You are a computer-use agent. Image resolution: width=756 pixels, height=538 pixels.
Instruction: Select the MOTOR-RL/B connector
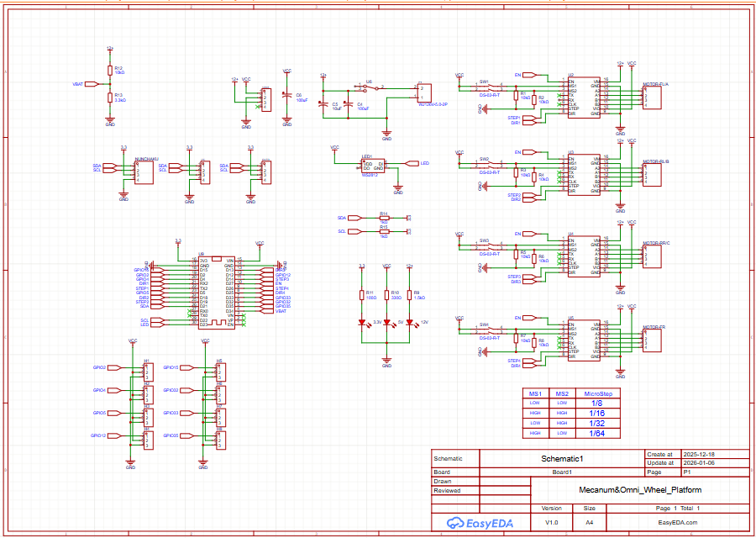(653, 175)
